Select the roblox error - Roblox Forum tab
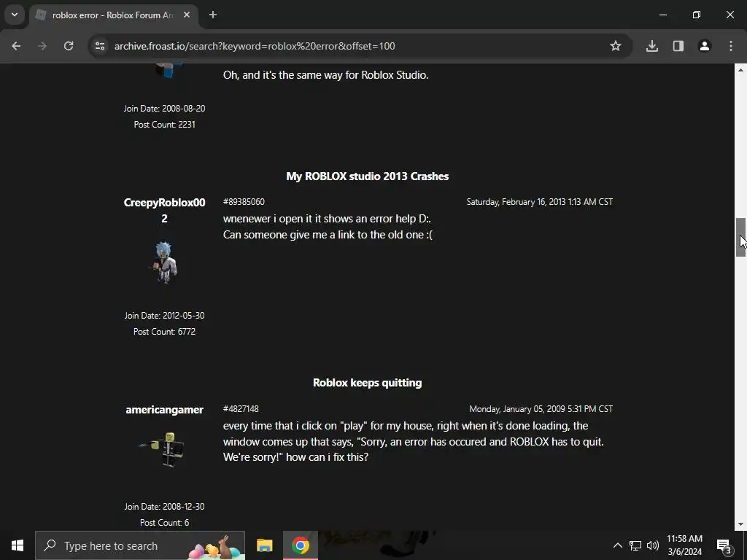 [113, 15]
